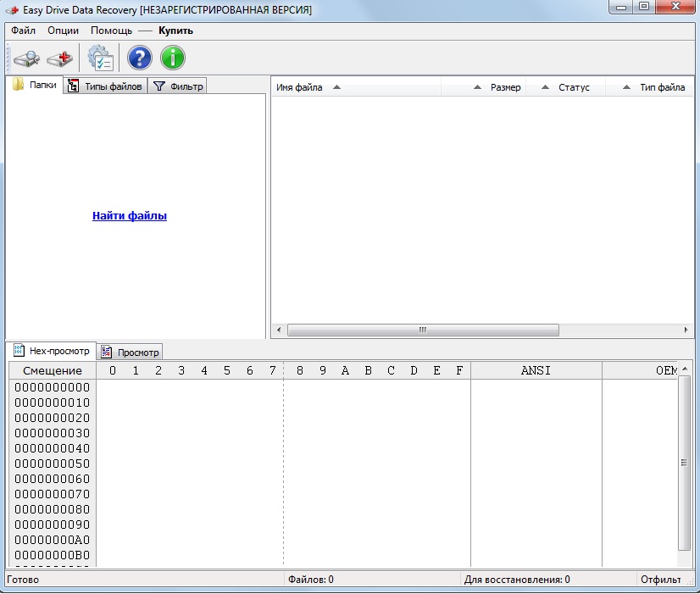Click the ANSI column header
This screenshot has width=700, height=594.
[536, 370]
